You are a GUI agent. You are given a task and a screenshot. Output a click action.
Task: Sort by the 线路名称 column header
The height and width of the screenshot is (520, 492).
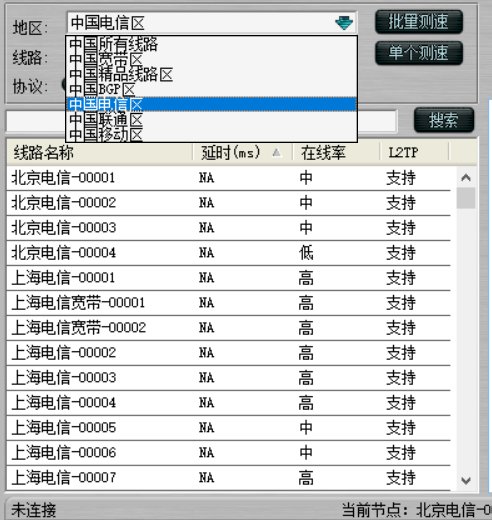pyautogui.click(x=99, y=153)
